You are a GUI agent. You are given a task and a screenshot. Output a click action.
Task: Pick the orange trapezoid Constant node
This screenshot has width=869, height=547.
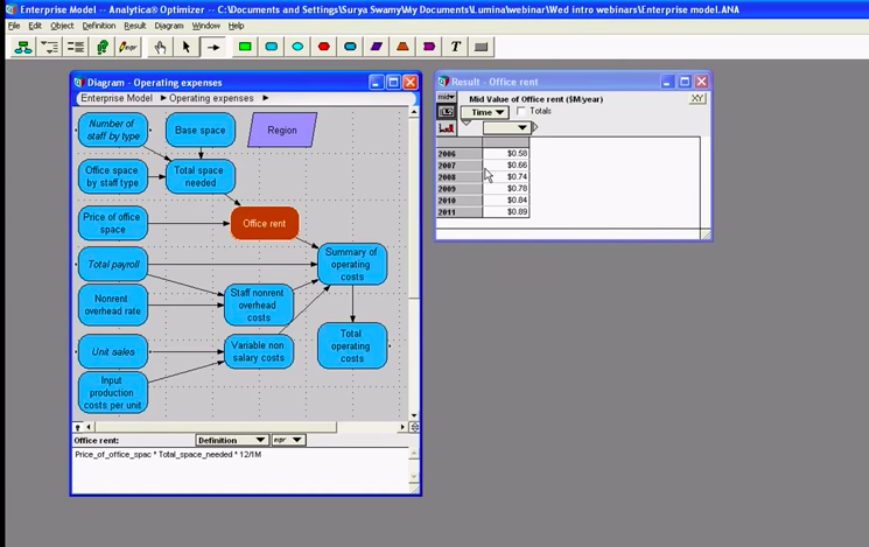(403, 47)
